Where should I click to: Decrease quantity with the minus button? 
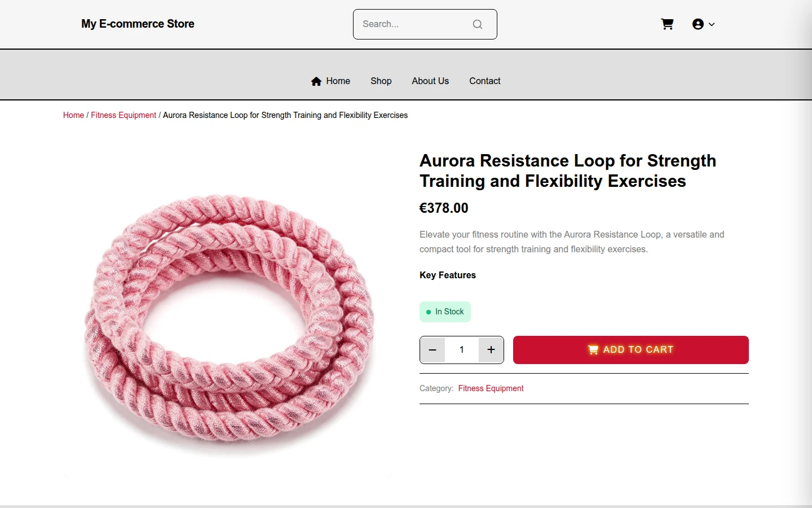pos(433,350)
